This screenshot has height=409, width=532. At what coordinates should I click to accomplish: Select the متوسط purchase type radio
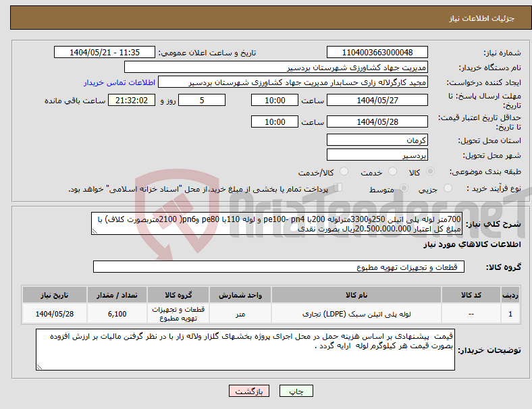click(x=404, y=188)
